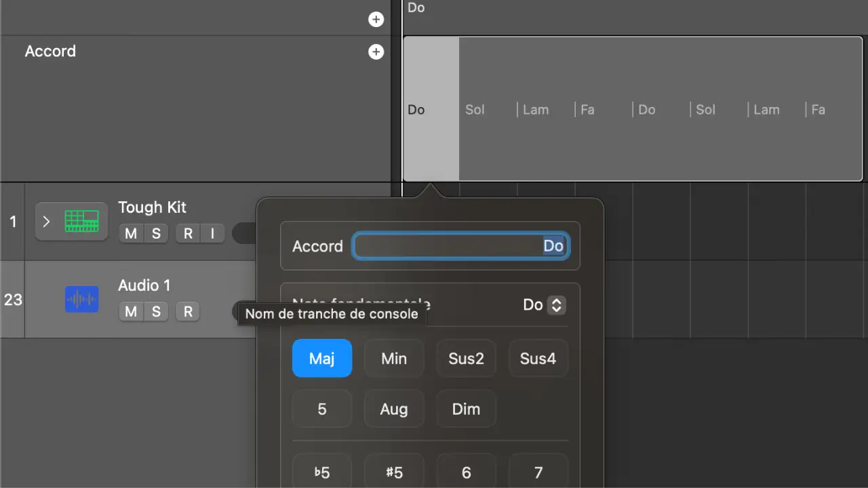Select the Aug chord quality
The image size is (868, 488).
(x=394, y=409)
